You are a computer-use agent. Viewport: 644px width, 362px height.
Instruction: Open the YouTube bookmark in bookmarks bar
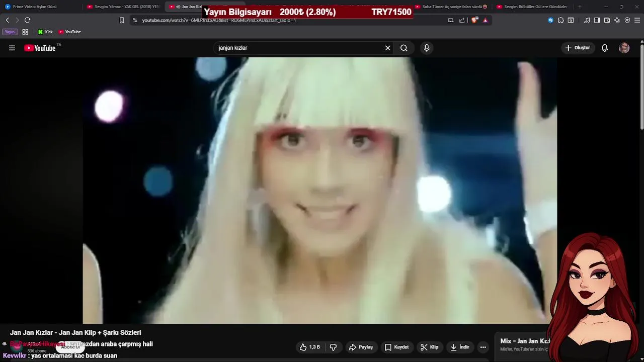point(69,32)
